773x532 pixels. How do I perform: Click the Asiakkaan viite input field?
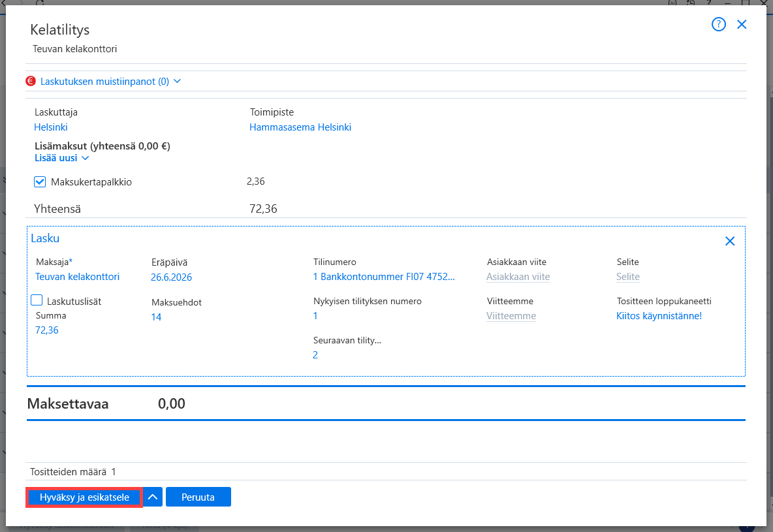click(x=518, y=277)
